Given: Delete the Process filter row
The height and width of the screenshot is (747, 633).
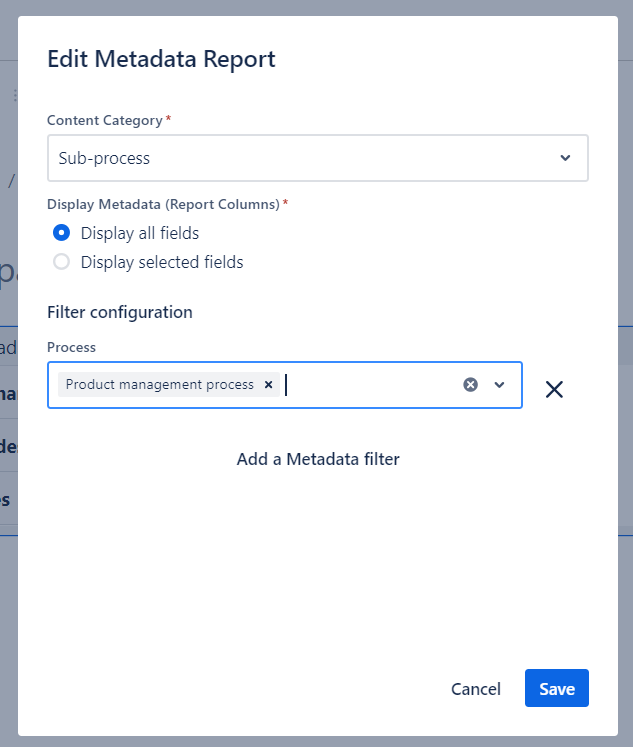Looking at the screenshot, I should (554, 389).
